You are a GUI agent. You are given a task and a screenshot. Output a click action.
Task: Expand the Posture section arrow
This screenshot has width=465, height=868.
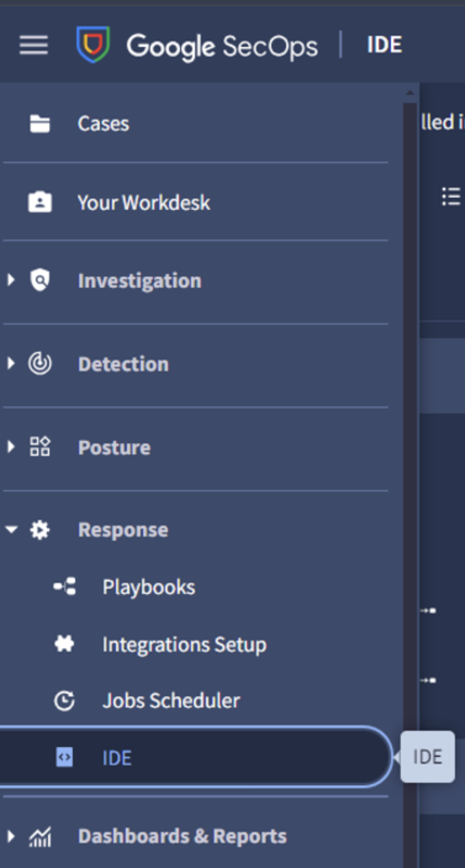tap(10, 446)
